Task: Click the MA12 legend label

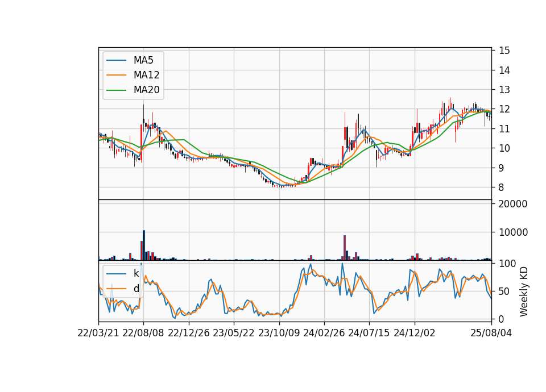Action: [146, 75]
